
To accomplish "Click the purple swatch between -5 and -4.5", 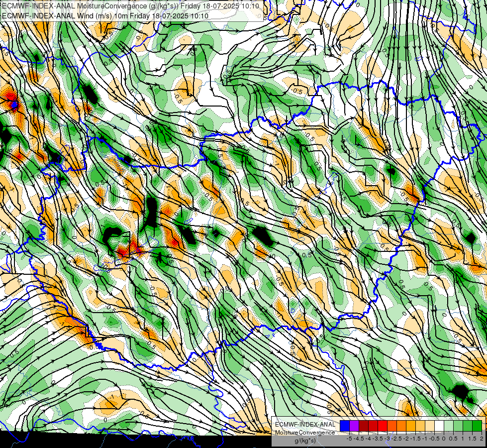I will (354, 426).
